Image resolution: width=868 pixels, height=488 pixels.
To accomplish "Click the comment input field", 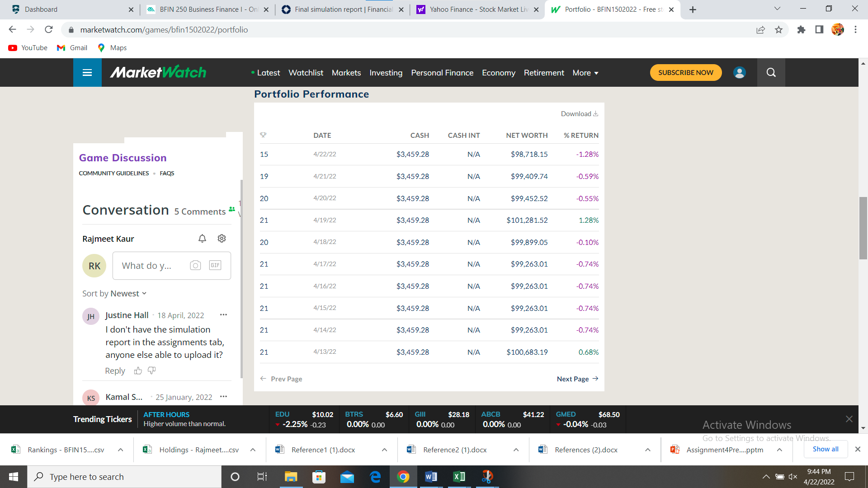I will click(x=172, y=266).
